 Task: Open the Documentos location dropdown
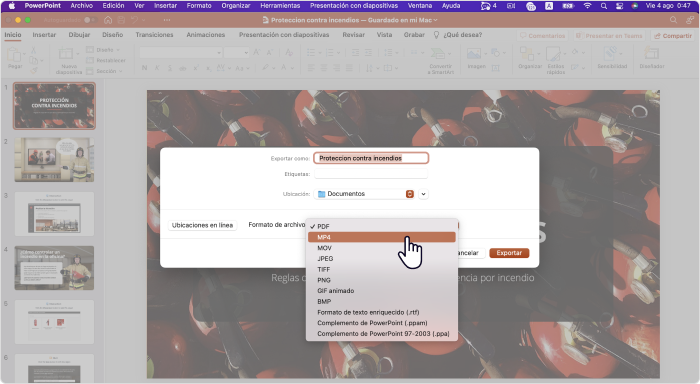pyautogui.click(x=365, y=194)
